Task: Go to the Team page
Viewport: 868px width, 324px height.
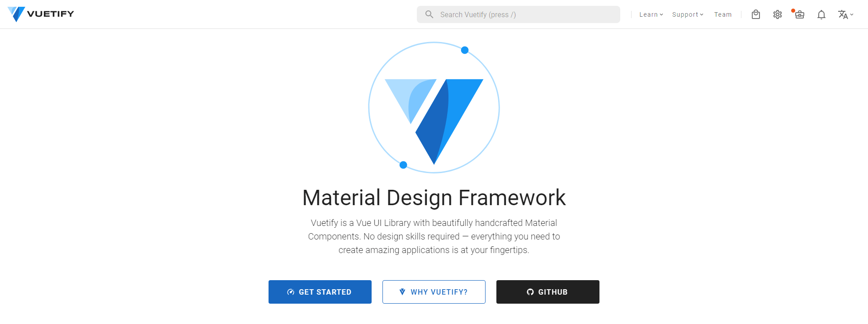Action: 723,14
